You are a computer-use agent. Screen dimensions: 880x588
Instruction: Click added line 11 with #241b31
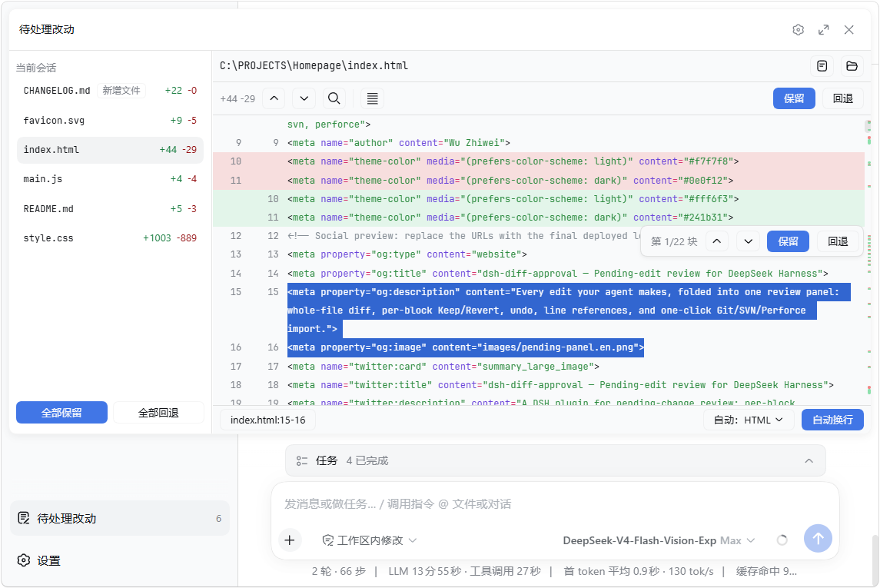539,217
